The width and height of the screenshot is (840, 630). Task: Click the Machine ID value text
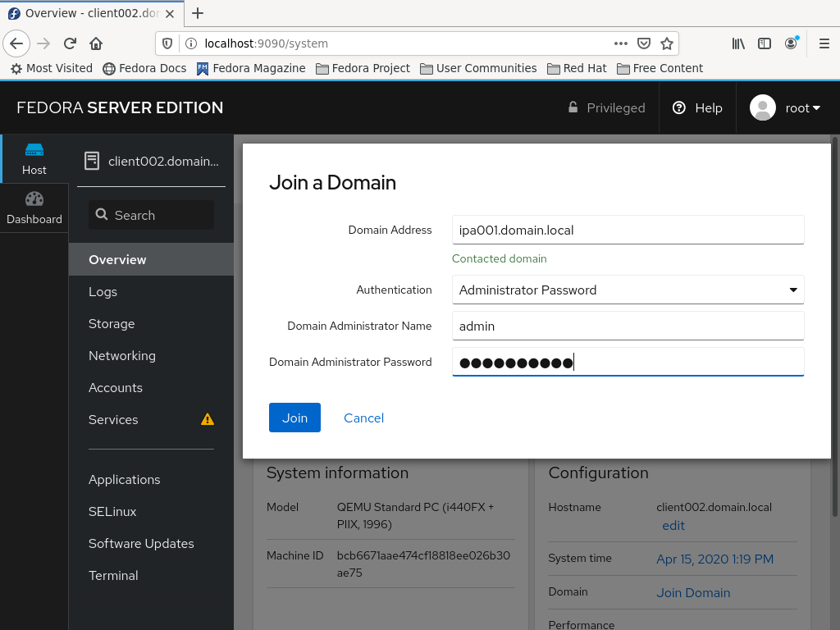423,564
